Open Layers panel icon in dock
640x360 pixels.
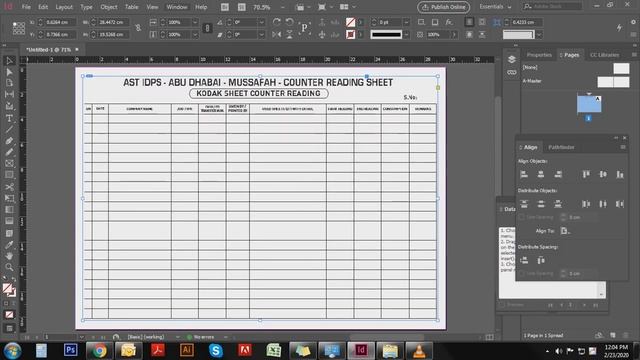(x=512, y=59)
